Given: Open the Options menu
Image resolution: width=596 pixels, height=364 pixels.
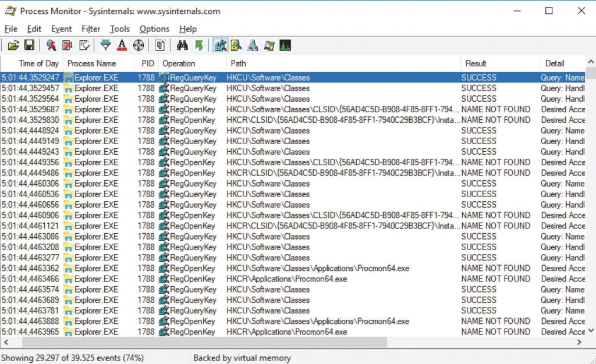Looking at the screenshot, I should point(154,28).
